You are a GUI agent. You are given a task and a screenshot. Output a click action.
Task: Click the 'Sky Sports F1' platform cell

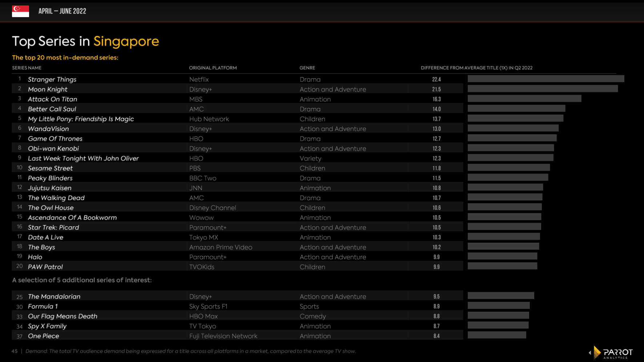point(208,306)
